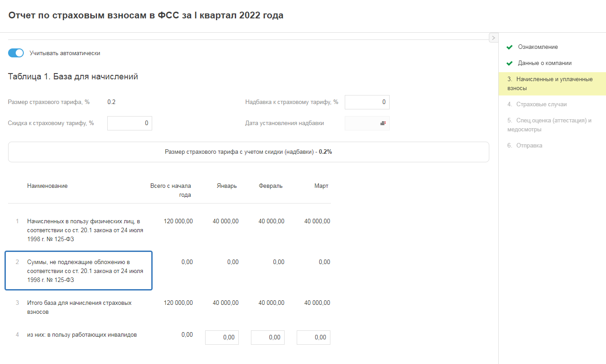Click the green checkmark beside Данные о компании
606x364 pixels.
tap(509, 63)
